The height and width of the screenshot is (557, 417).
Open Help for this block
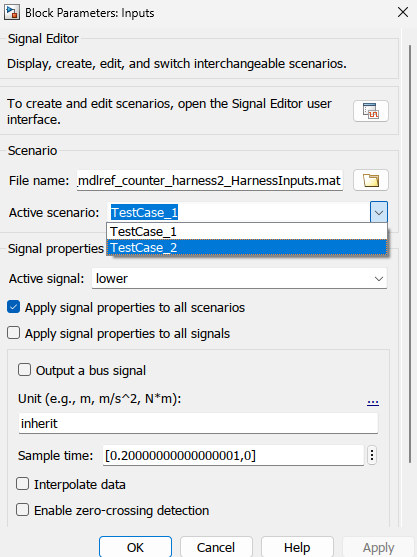click(297, 547)
